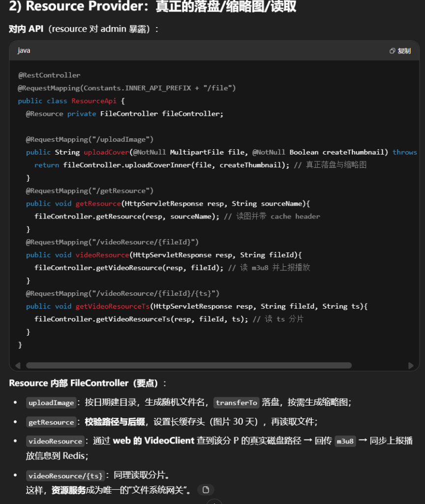Click the "java" language label
Screen dimensions: 425x504
(24, 51)
